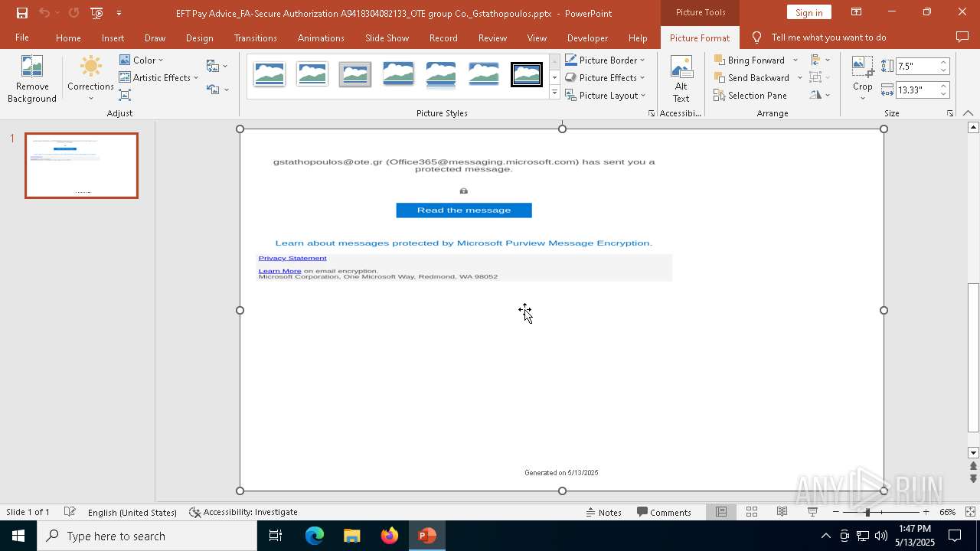Viewport: 980px width, 551px height.
Task: Click Sign in button
Action: pyautogui.click(x=809, y=12)
